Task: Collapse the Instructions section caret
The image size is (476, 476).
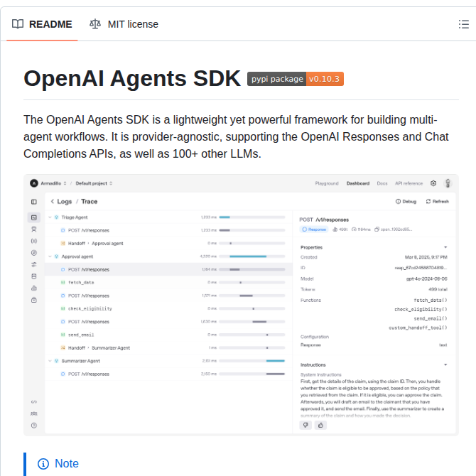Action: pyautogui.click(x=445, y=364)
